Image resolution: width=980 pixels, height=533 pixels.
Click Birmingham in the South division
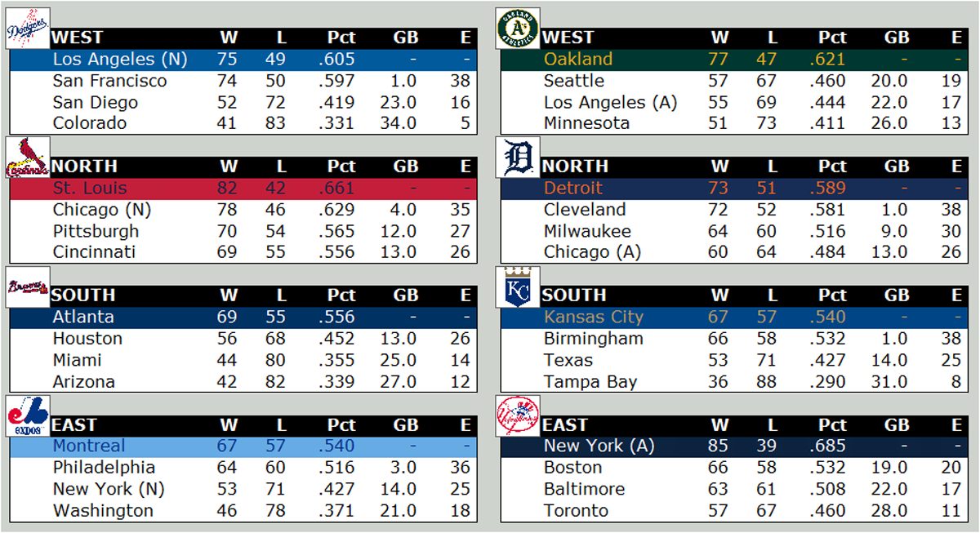(x=593, y=339)
